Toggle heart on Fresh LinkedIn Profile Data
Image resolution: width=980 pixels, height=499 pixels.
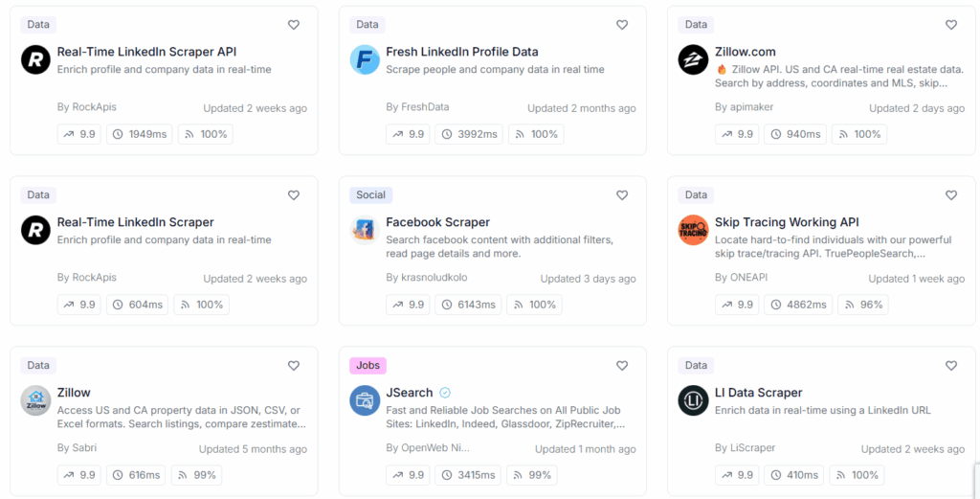coord(622,25)
